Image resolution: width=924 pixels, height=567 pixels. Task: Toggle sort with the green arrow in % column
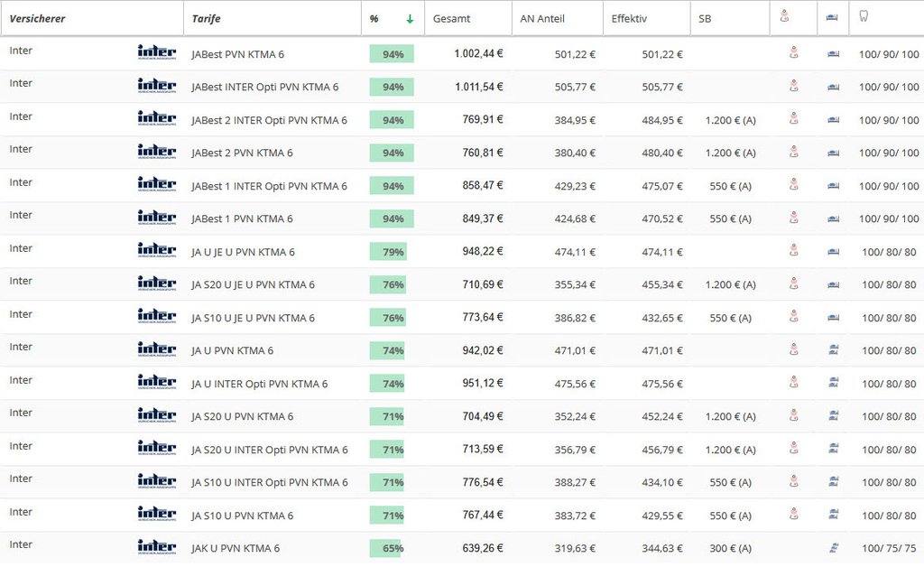coord(410,19)
